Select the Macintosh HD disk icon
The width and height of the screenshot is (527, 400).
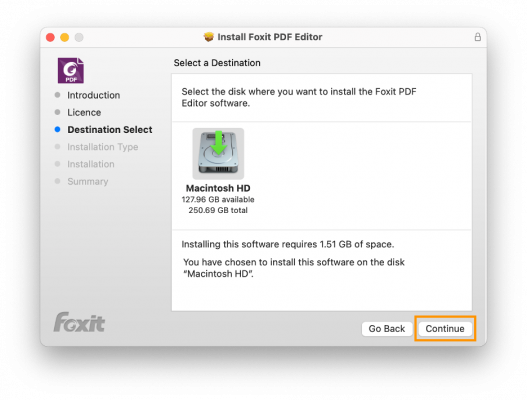point(218,154)
